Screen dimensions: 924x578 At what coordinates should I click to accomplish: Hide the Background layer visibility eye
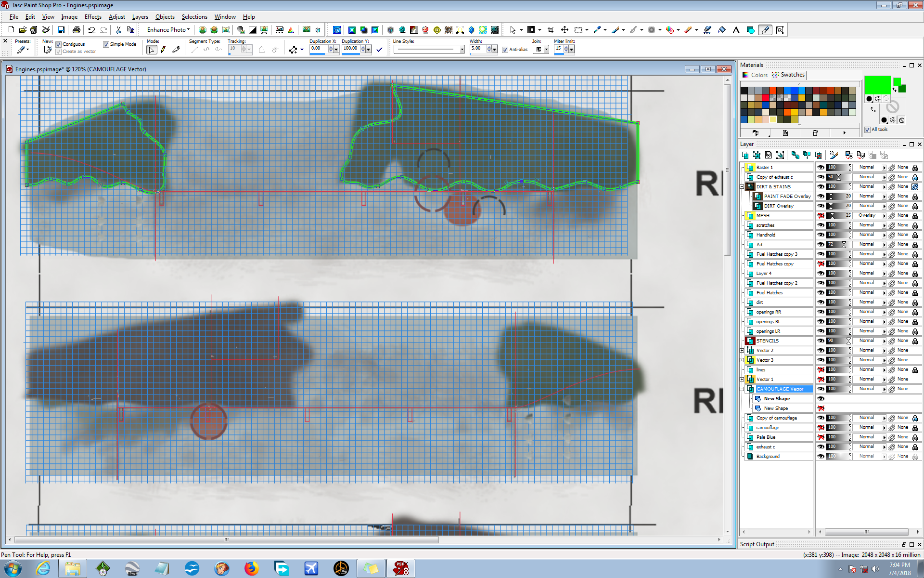point(821,456)
